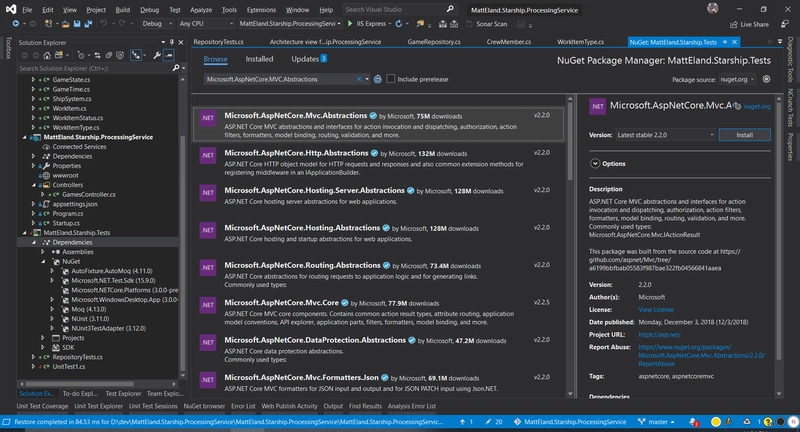Click the Solution Explorer horizontal scrollbar
800x432 pixels.
[80, 384]
